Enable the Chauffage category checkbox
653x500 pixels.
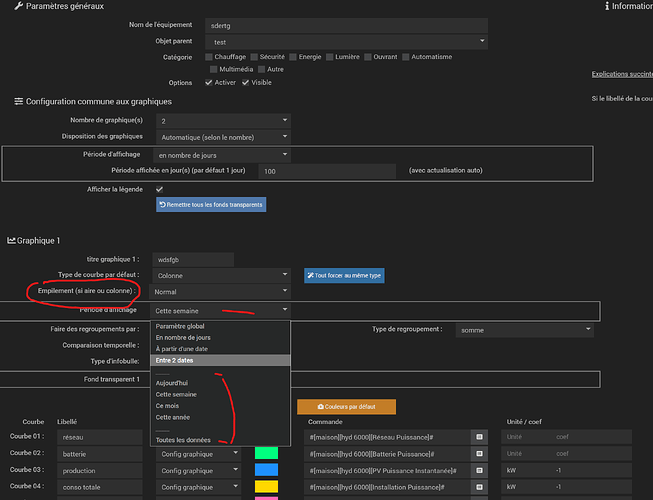pyautogui.click(x=209, y=57)
